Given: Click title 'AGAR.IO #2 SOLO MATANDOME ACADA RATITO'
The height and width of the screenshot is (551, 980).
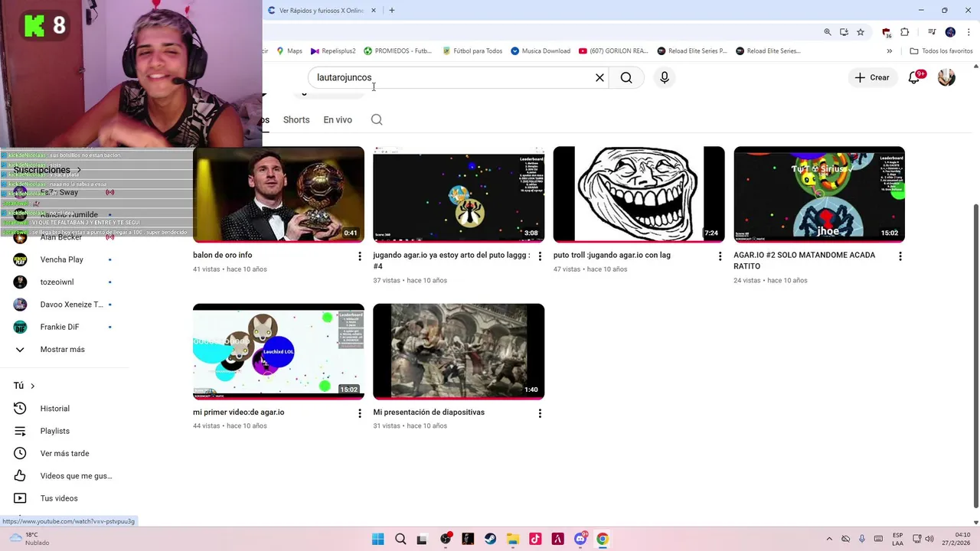Looking at the screenshot, I should (804, 260).
